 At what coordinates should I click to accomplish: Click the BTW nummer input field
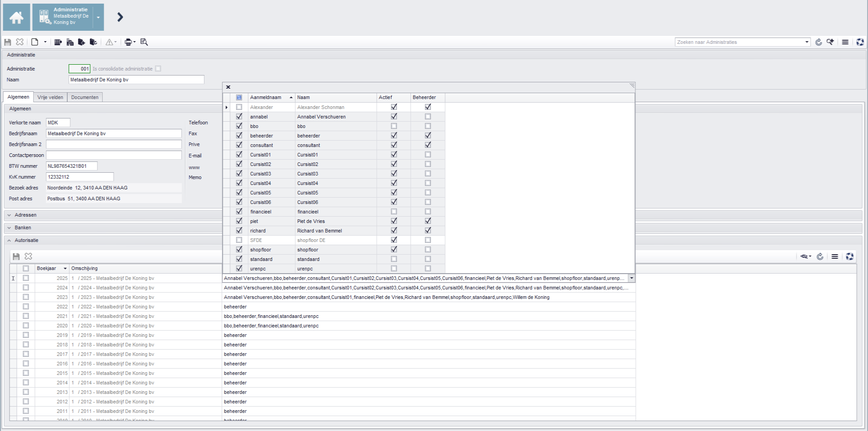[x=72, y=166]
